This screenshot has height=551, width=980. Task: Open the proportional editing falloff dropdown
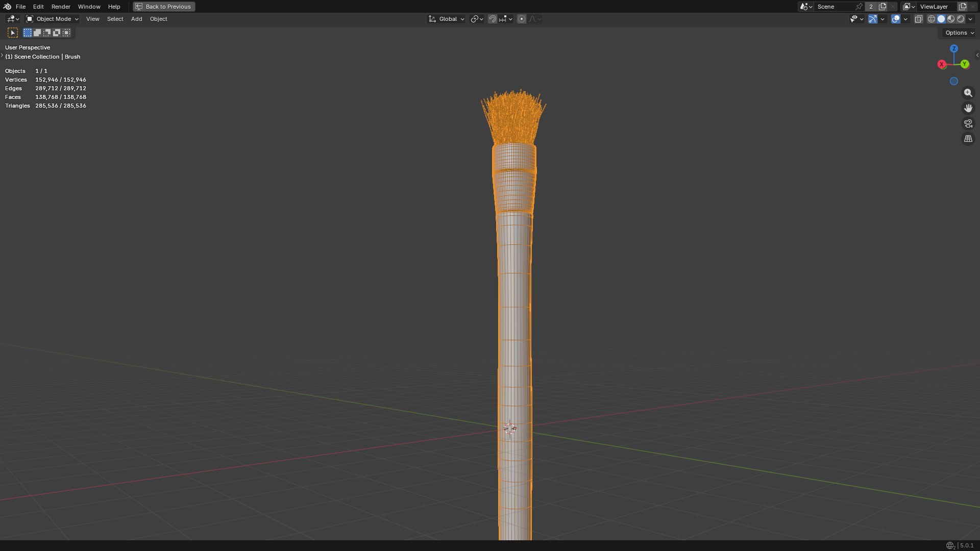pos(535,19)
